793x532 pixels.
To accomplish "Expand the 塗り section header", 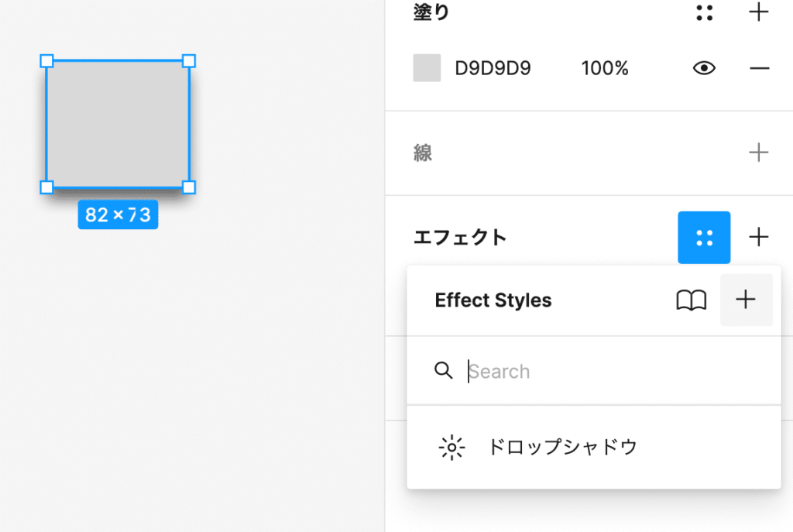I will pyautogui.click(x=431, y=12).
